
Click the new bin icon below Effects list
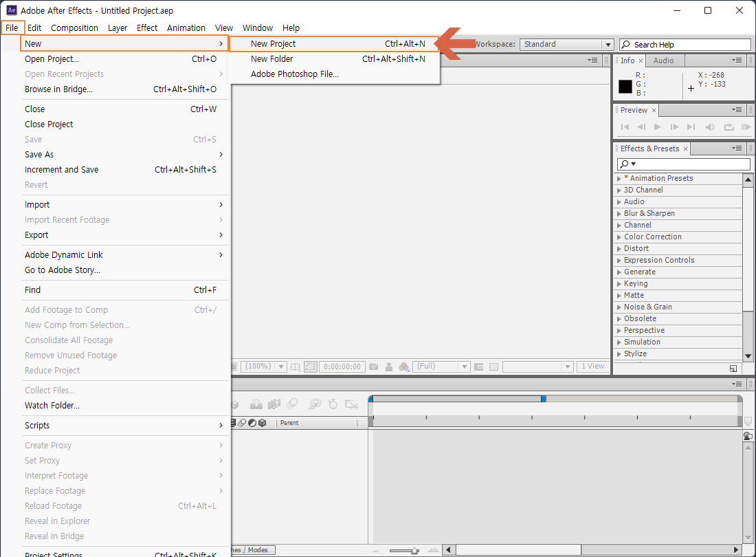[x=733, y=369]
